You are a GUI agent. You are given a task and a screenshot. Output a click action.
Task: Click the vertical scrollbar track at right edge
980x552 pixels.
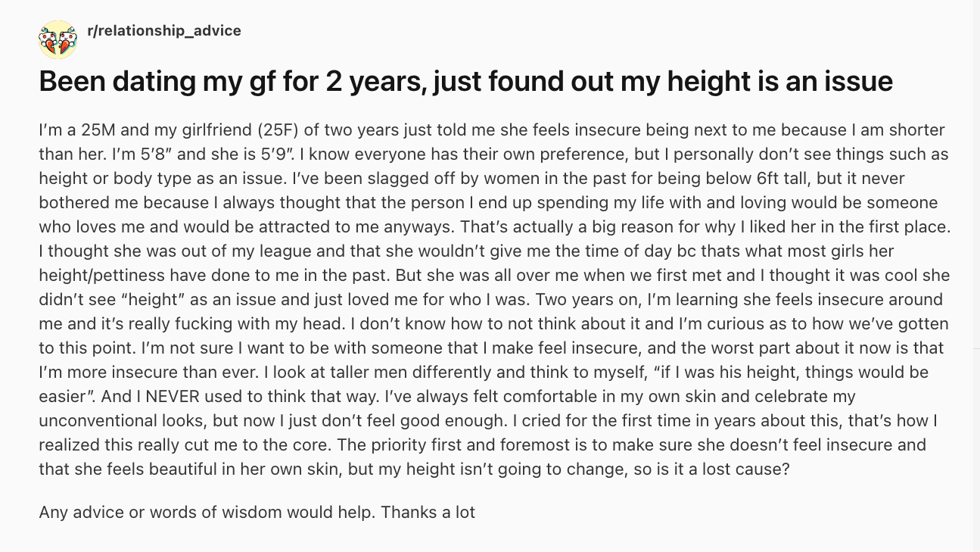click(x=976, y=276)
